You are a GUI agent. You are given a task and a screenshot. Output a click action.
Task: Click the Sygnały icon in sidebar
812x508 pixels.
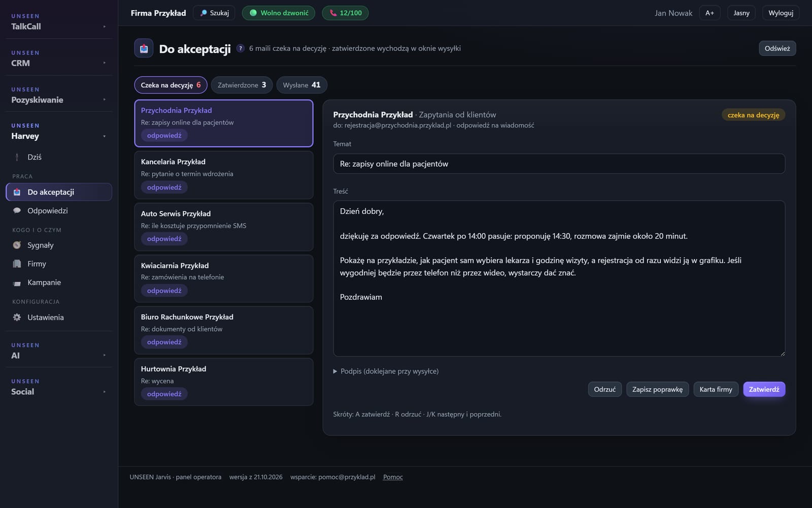tap(17, 245)
